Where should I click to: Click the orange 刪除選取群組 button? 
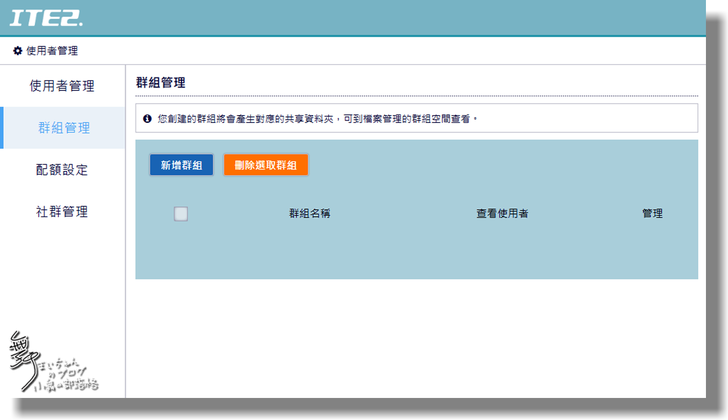[x=265, y=165]
